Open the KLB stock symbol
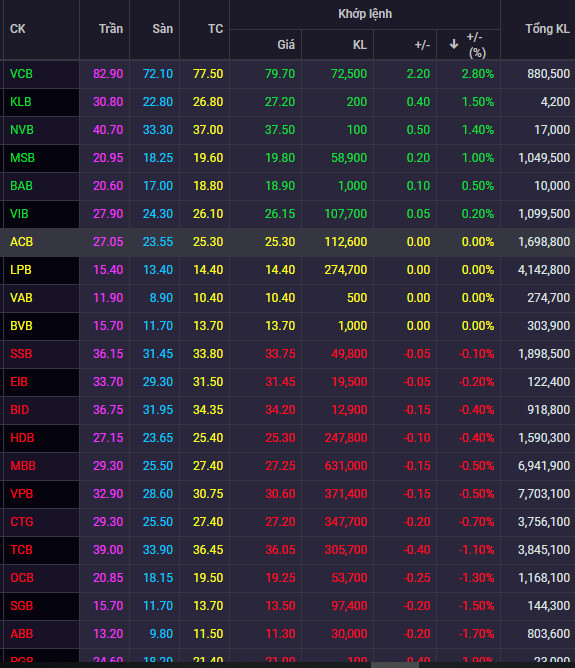The height and width of the screenshot is (668, 575). tap(20, 102)
